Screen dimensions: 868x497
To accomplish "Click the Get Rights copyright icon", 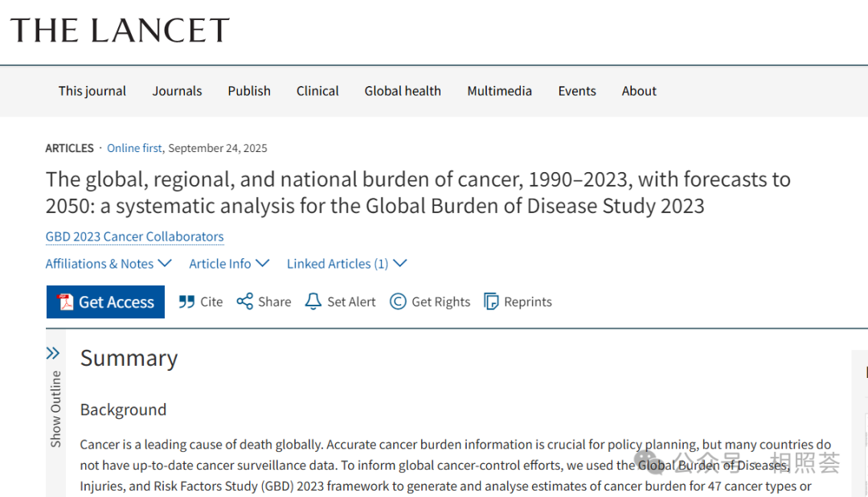I will click(x=398, y=302).
